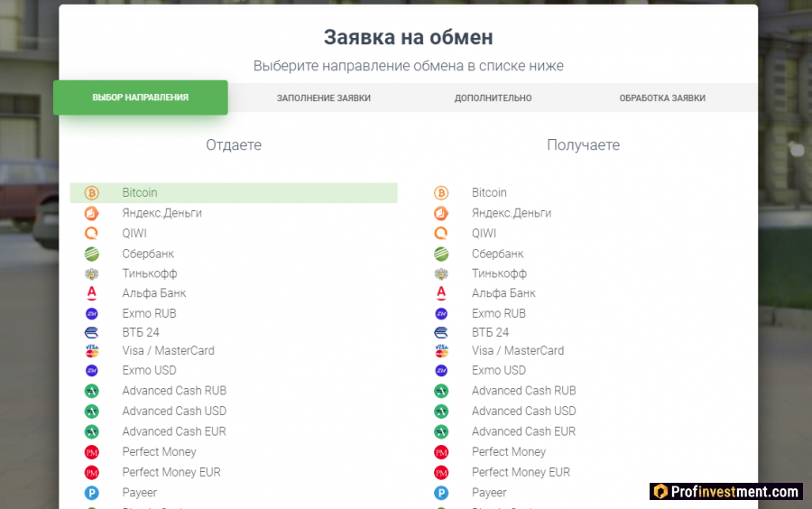
Task: Click the Advanced Cash EUR icon in Отдаете column
Action: point(92,432)
